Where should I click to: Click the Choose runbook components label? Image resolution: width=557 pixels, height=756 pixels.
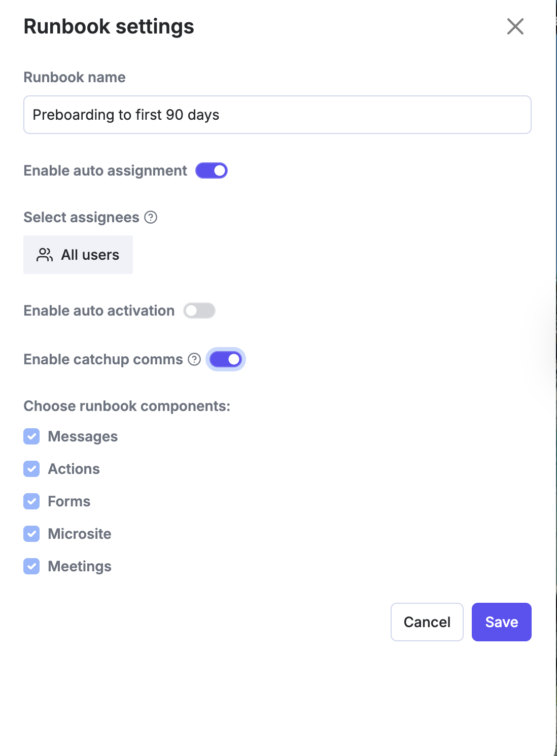pyautogui.click(x=127, y=406)
